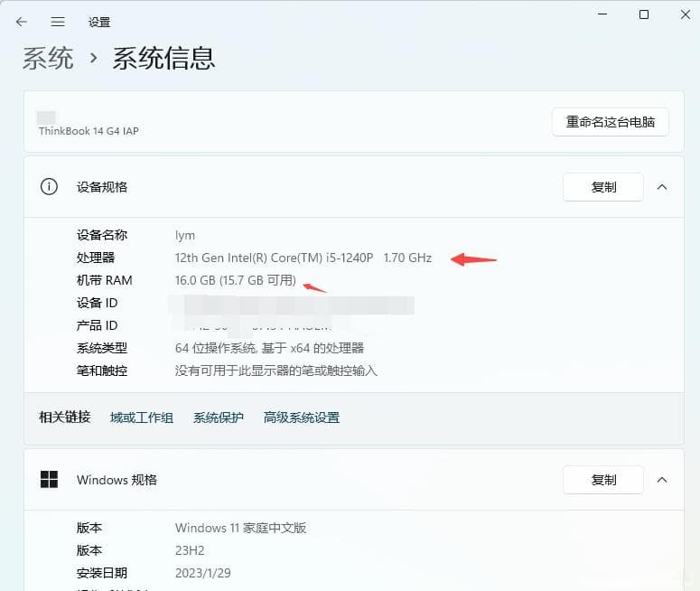
Task: Select the 64 位操作系统 value text
Action: click(270, 348)
